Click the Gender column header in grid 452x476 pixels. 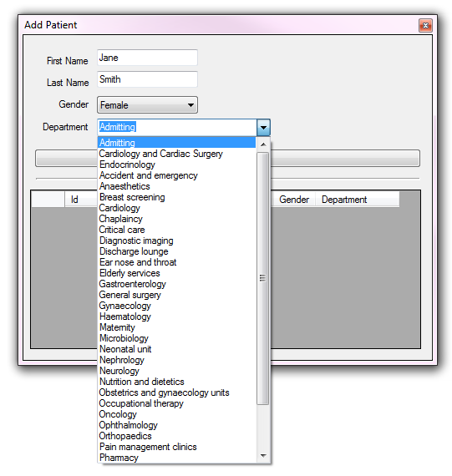coord(294,200)
